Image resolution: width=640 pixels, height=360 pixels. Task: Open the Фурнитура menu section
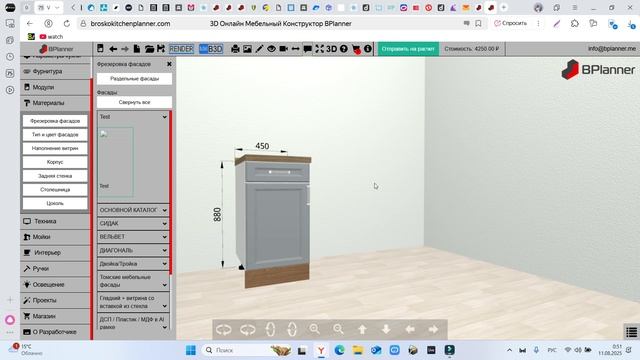coord(55,71)
